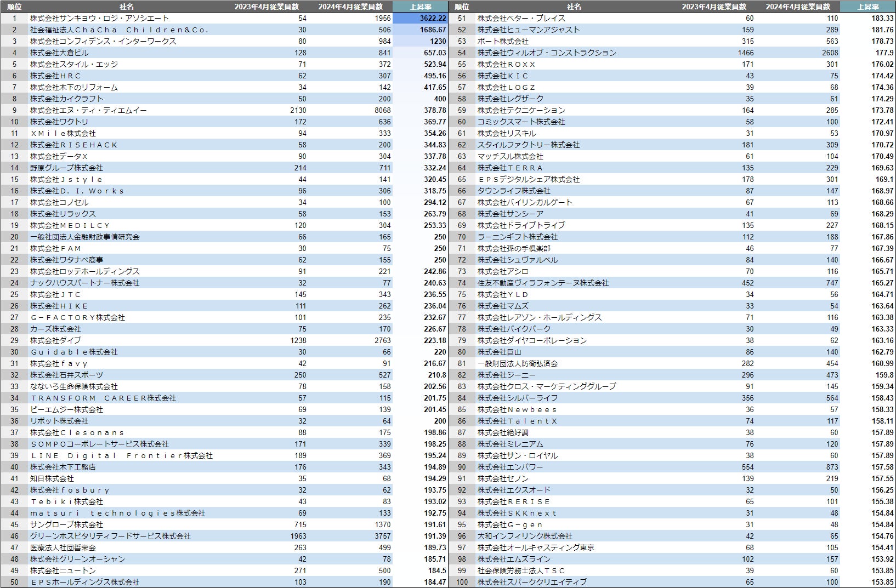
Task: Click the 2024 employee count 2608
Action: coord(830,53)
